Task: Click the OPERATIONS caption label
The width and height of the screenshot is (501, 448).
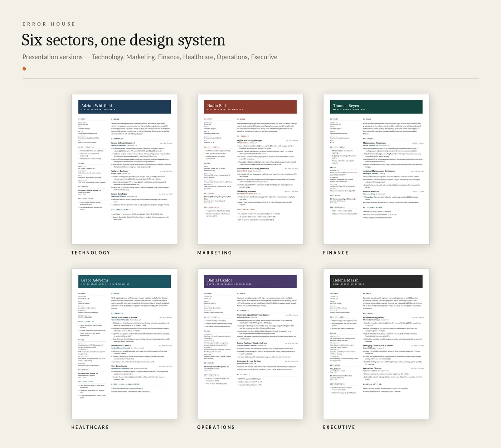Action: (216, 427)
